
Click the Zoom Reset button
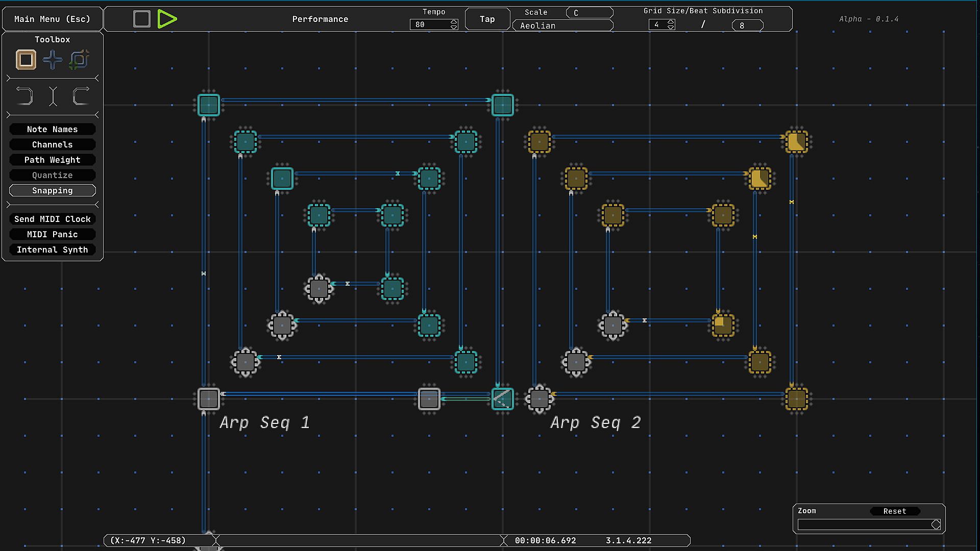[894, 511]
